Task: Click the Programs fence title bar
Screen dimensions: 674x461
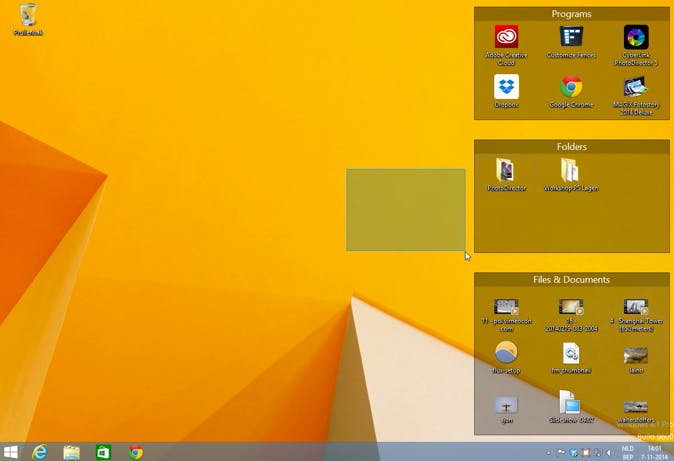Action: point(571,14)
